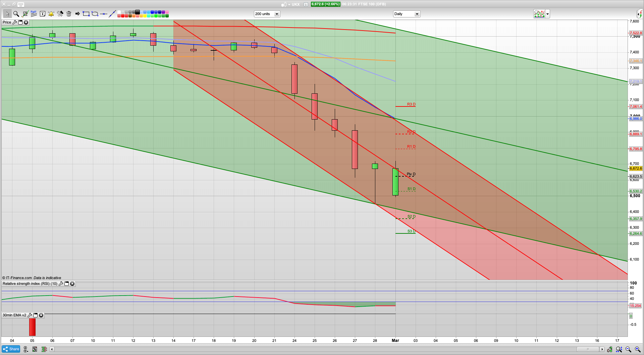Open the 200 units dropdown
The image size is (644, 355).
coord(277,14)
